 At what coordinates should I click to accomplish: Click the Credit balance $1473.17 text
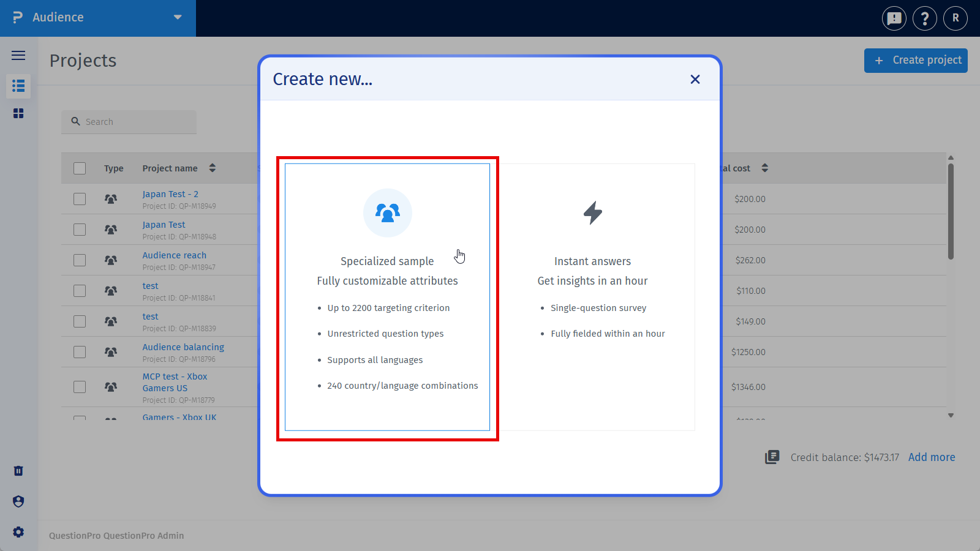click(x=845, y=457)
